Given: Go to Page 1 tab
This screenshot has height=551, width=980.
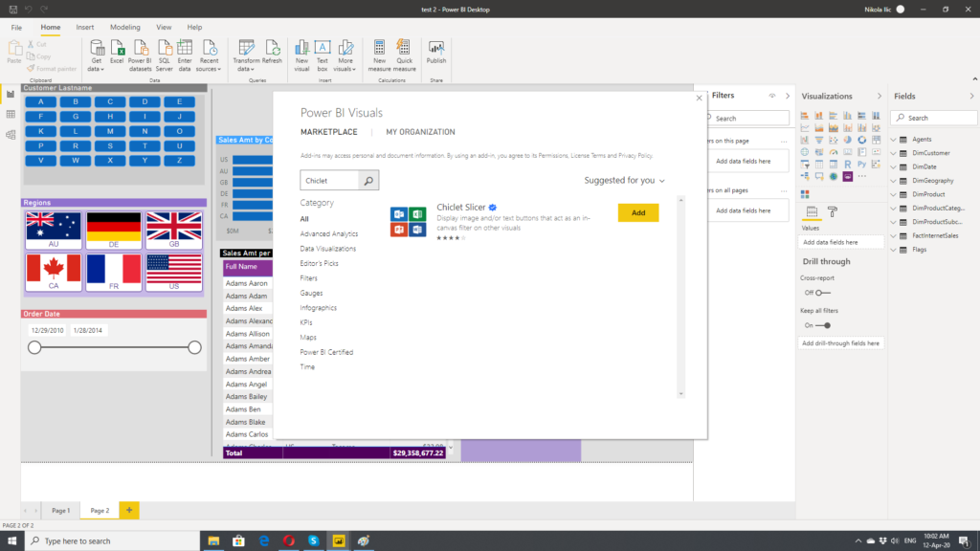Looking at the screenshot, I should coord(60,511).
